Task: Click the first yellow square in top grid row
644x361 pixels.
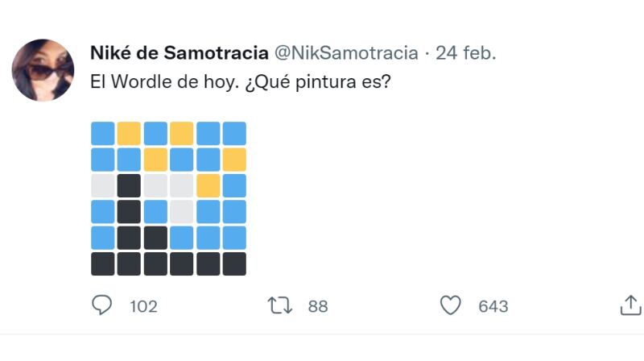Action: [129, 133]
